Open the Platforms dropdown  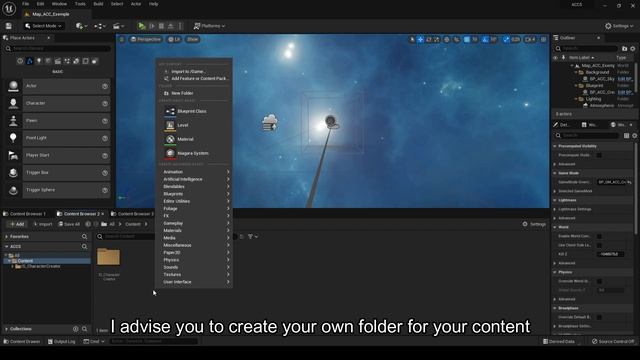pyautogui.click(x=209, y=26)
